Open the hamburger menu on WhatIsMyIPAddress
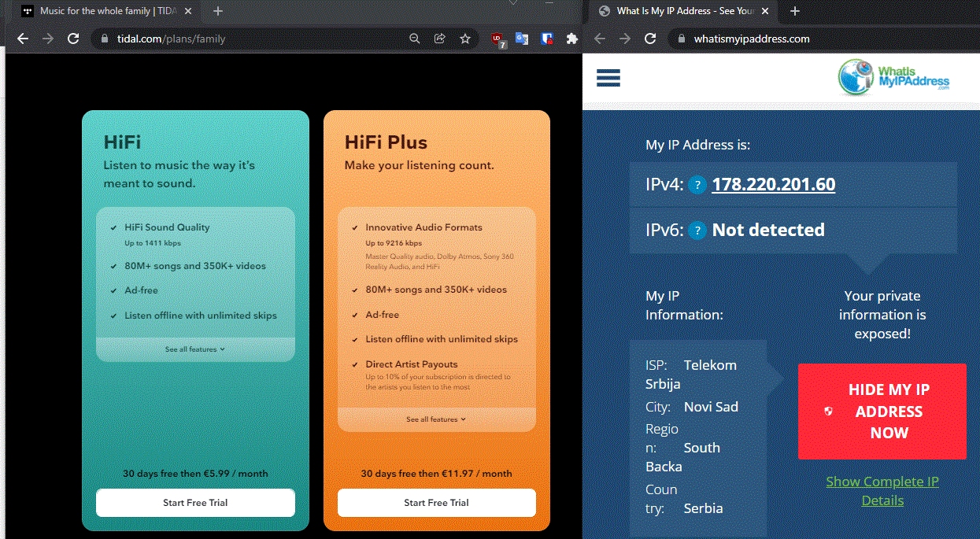Image resolution: width=980 pixels, height=539 pixels. [x=608, y=78]
